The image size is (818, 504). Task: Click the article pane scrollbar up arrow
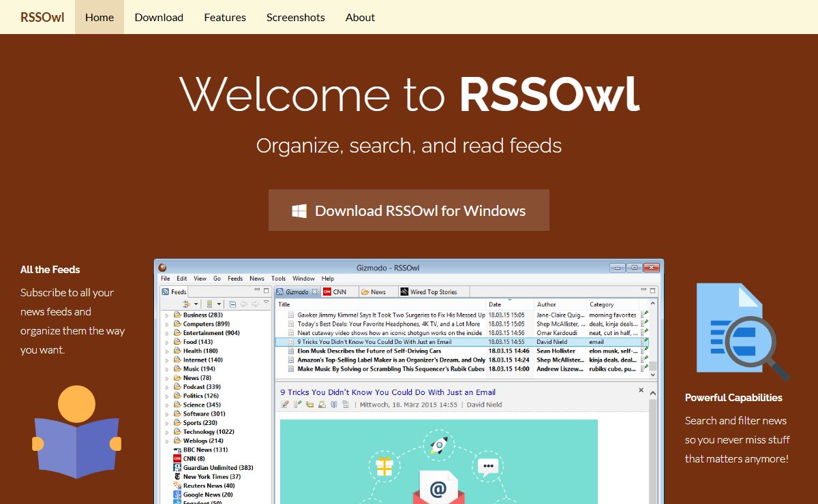coord(653,393)
